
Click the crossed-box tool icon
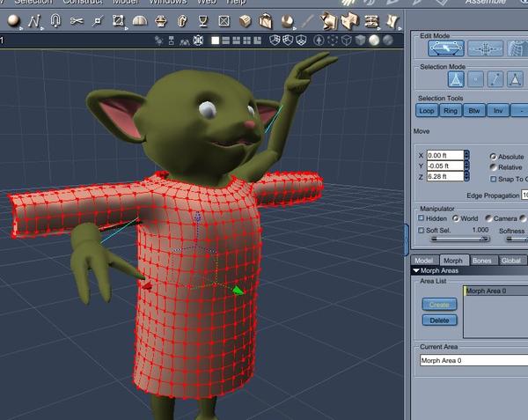224,21
